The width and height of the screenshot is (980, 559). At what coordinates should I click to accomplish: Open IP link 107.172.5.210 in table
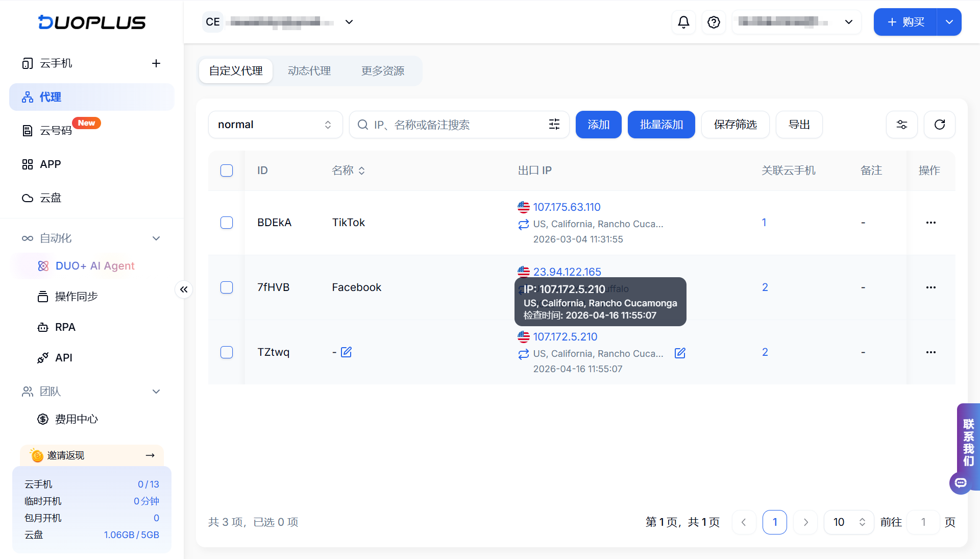tap(565, 337)
